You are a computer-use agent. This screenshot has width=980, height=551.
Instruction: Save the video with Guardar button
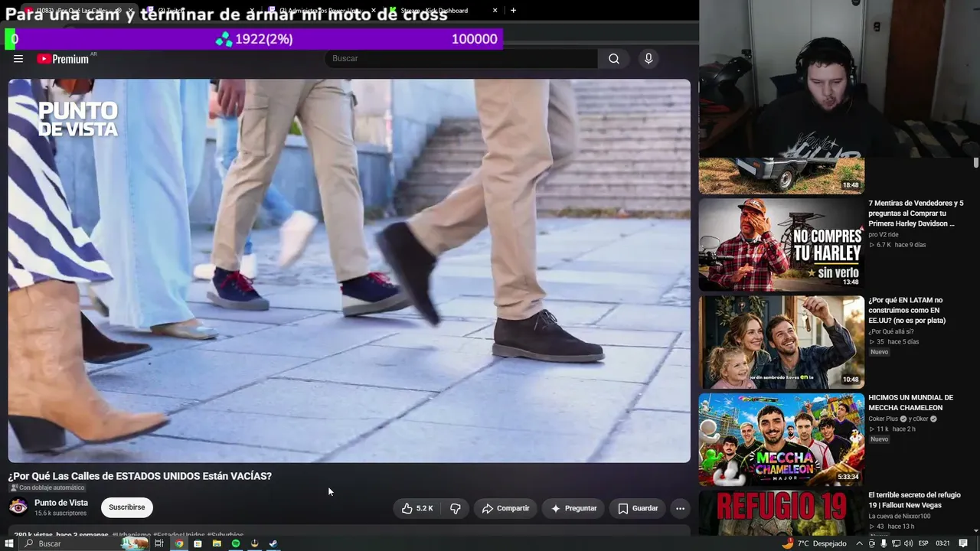[638, 508]
